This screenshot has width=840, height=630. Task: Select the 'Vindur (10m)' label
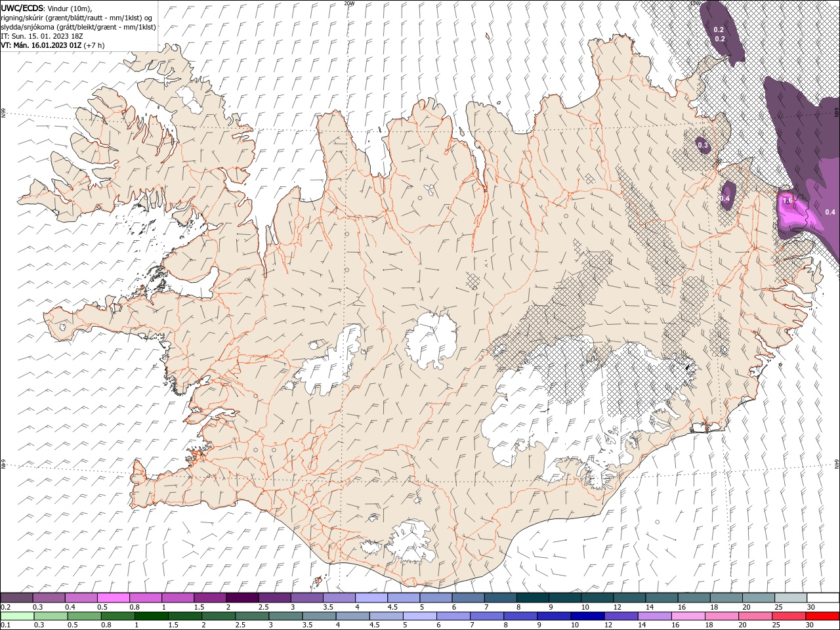coord(70,7)
